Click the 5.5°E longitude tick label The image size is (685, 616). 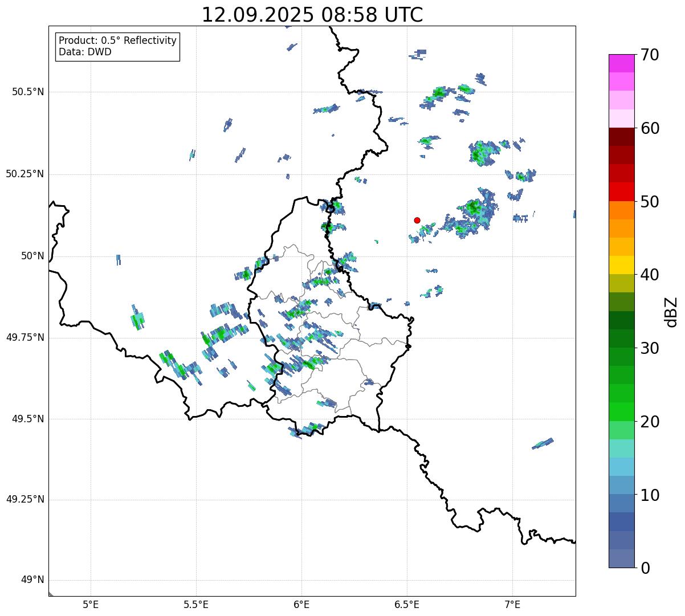point(196,603)
